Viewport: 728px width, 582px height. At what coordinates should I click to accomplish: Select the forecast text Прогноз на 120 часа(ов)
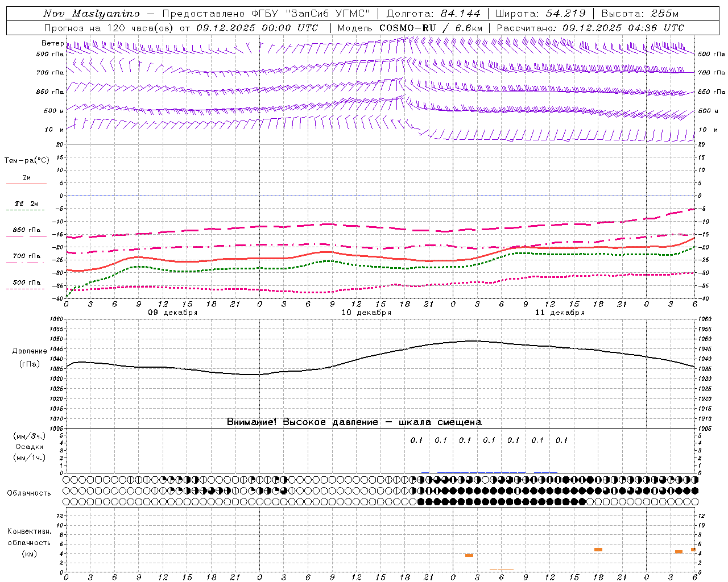pyautogui.click(x=110, y=28)
